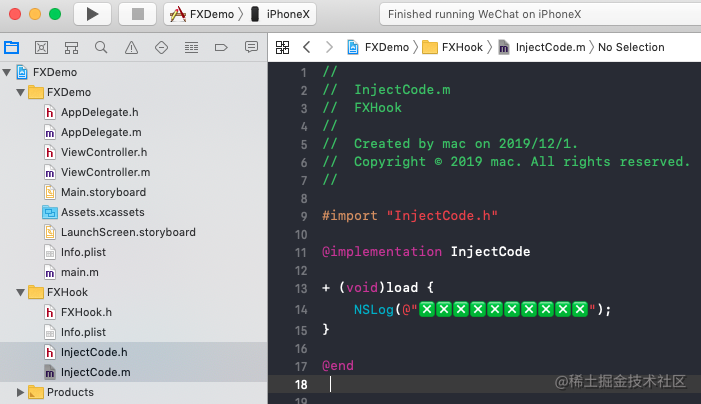Image resolution: width=701 pixels, height=404 pixels.
Task: Open the Find navigator magnifier icon
Action: tap(101, 47)
